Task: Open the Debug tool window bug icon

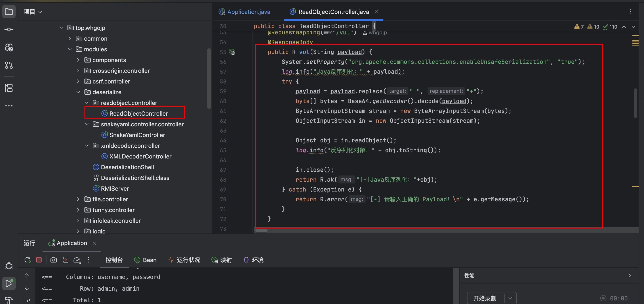Action: pos(9,266)
